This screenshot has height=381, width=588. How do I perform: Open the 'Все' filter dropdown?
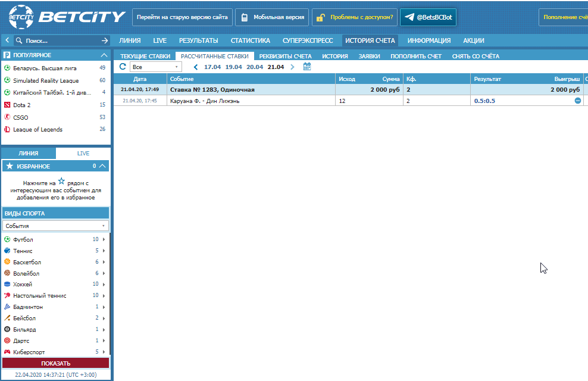(x=156, y=67)
